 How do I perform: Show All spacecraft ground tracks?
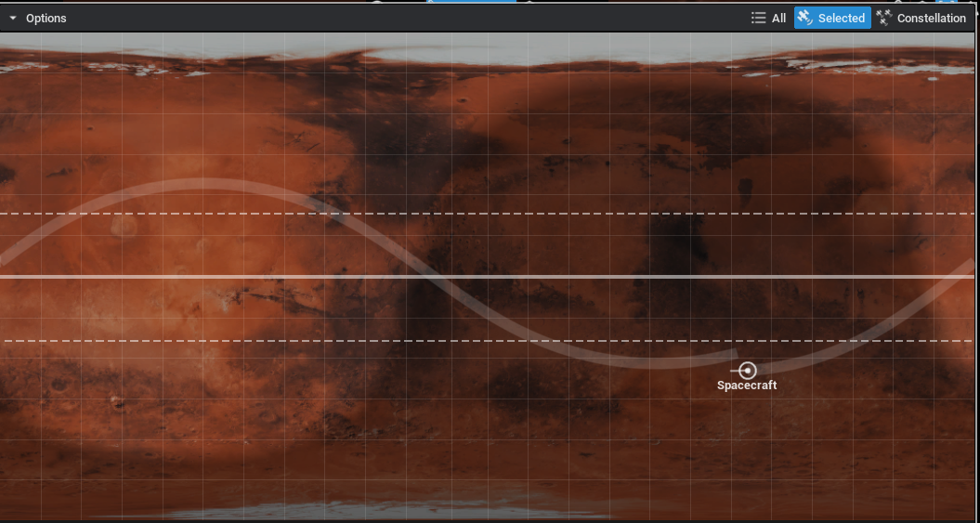coord(777,18)
